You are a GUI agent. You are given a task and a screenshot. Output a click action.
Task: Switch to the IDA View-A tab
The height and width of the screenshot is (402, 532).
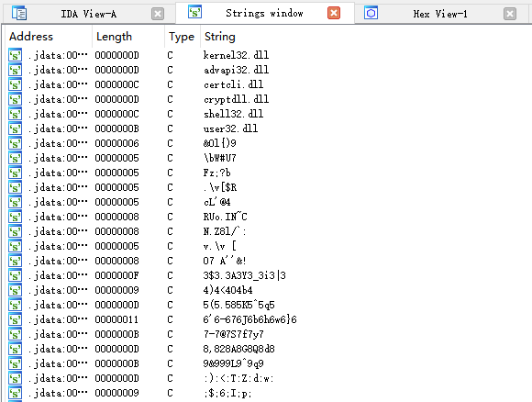coord(89,14)
